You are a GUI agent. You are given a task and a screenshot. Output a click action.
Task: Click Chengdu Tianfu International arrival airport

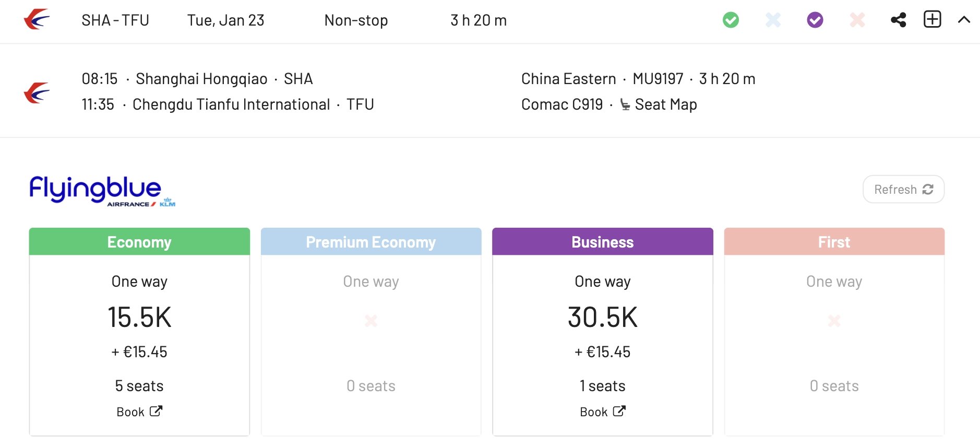tap(231, 104)
